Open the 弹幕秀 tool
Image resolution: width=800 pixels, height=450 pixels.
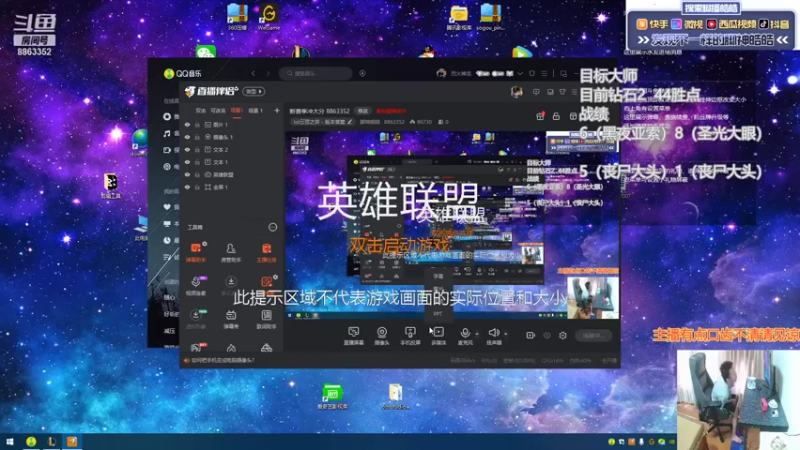coord(231,319)
